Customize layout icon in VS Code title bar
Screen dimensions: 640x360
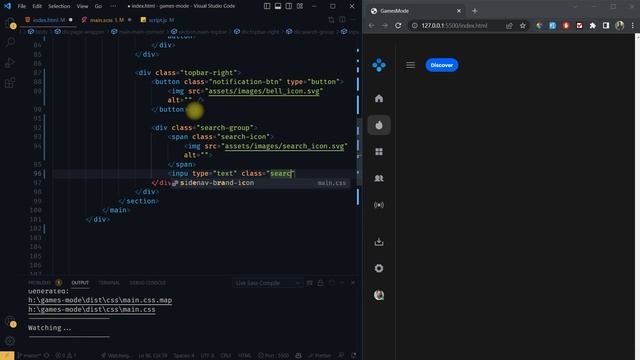click(x=300, y=6)
